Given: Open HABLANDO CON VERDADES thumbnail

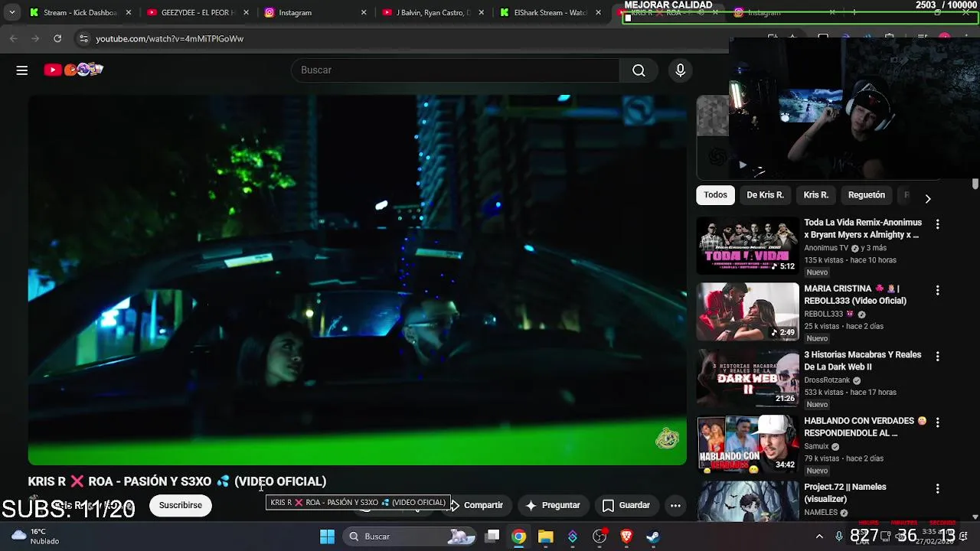Looking at the screenshot, I should pyautogui.click(x=747, y=445).
